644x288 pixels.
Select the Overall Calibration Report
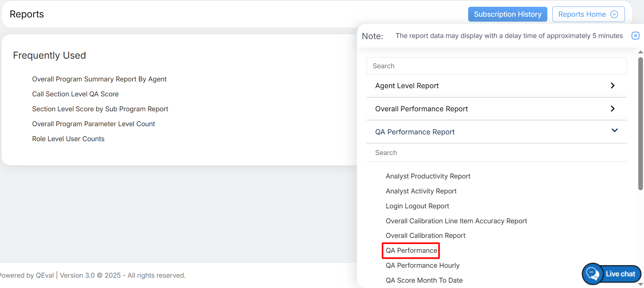click(425, 236)
